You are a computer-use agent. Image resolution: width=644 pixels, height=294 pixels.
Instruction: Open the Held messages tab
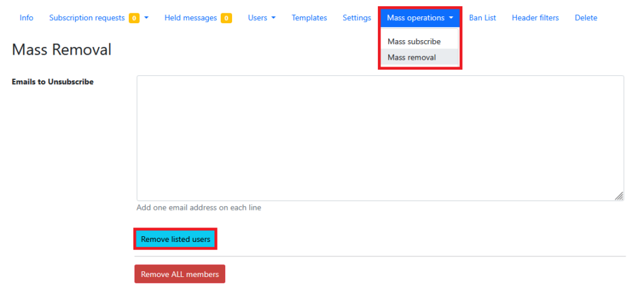(x=191, y=18)
